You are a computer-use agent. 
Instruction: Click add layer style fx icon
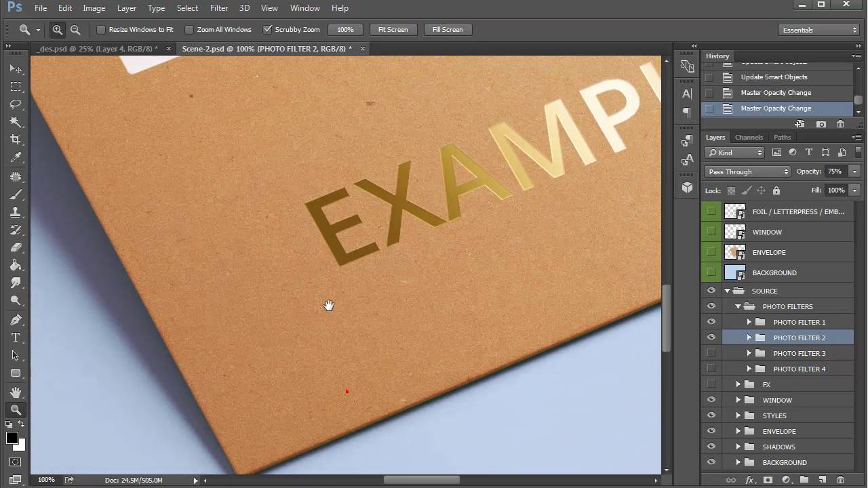[x=750, y=480]
